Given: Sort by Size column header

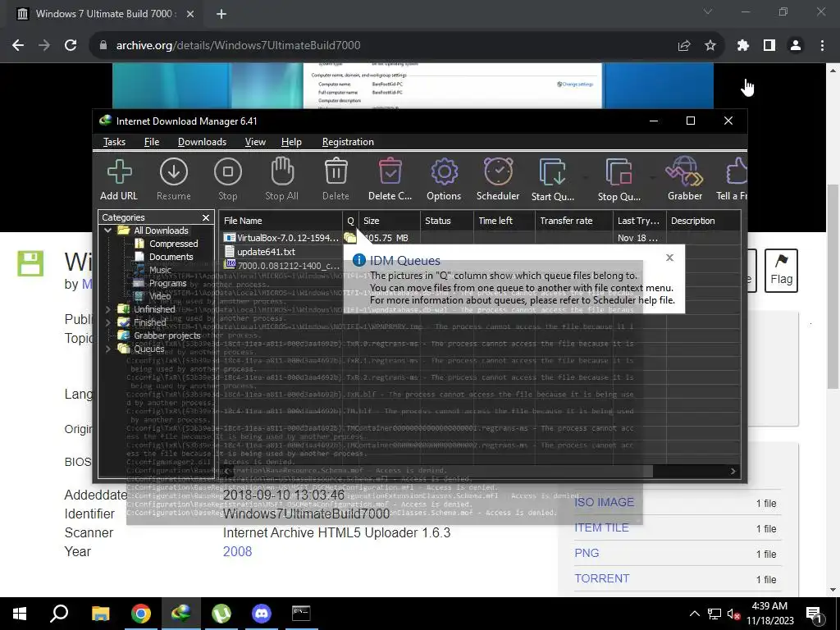Looking at the screenshot, I should pos(390,221).
